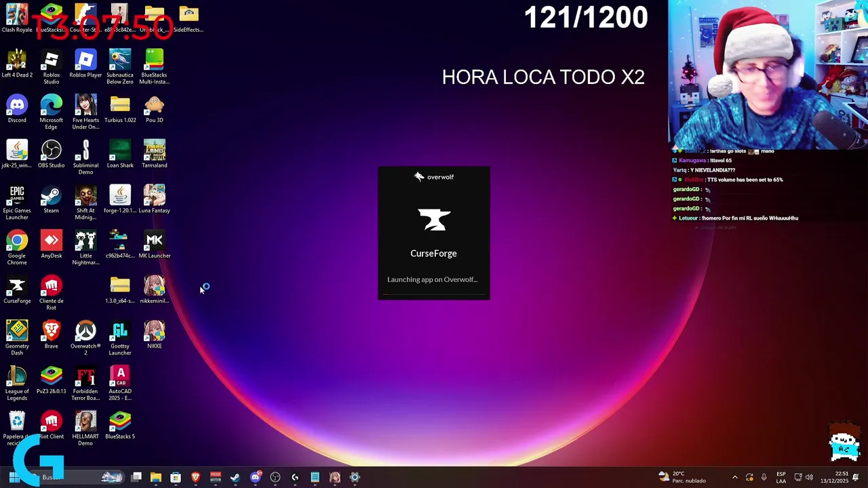Select Subnautica Below Zero shortcut
The height and width of the screenshot is (488, 868).
click(120, 66)
